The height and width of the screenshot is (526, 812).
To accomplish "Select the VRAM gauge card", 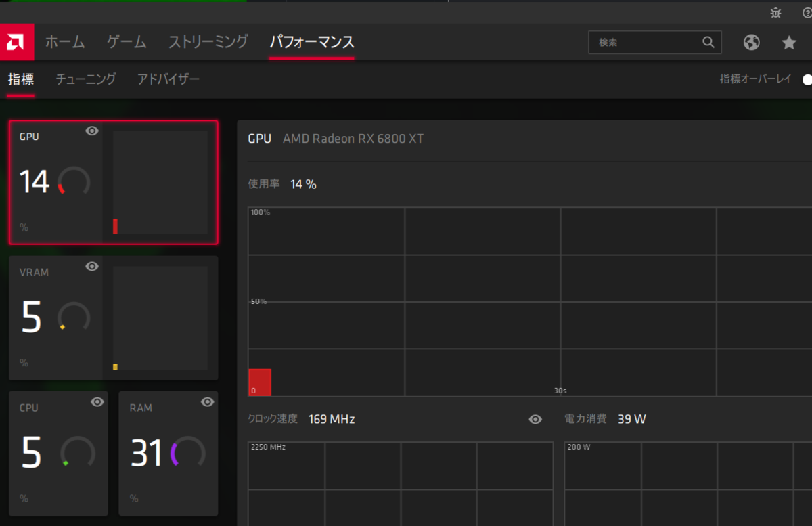I will coord(113,318).
